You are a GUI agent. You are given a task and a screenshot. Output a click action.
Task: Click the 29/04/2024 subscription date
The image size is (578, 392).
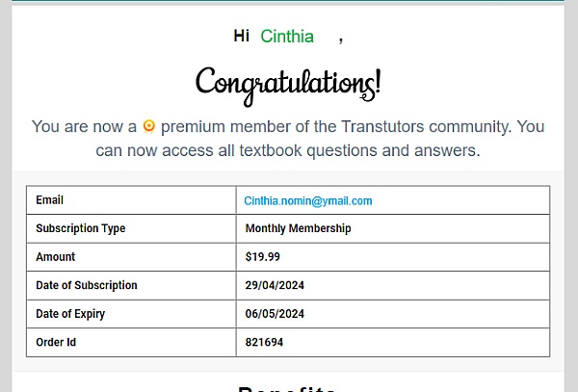tap(275, 285)
